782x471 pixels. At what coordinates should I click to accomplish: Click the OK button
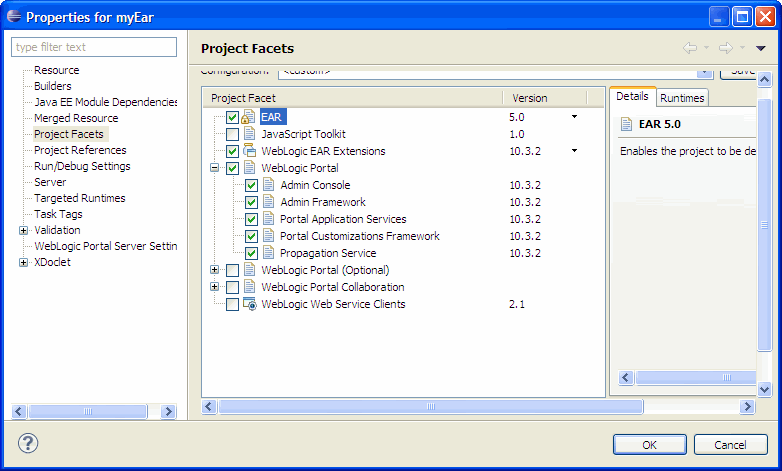click(x=649, y=445)
